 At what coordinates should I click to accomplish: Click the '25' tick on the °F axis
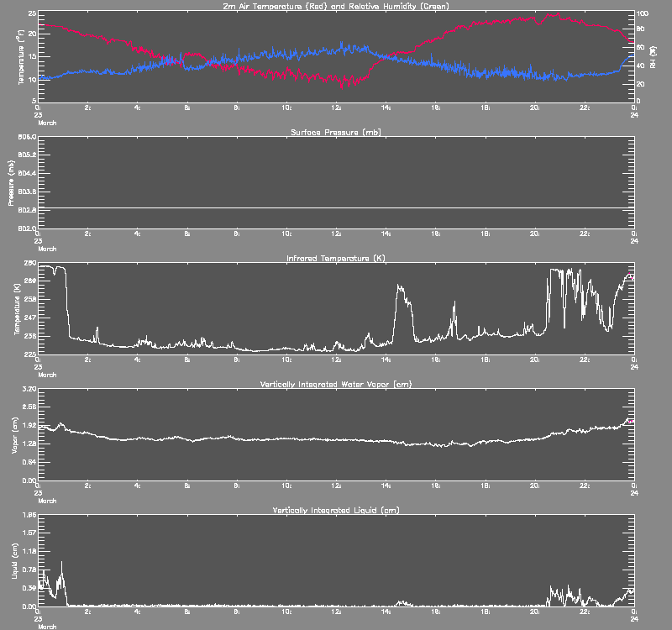pos(32,13)
